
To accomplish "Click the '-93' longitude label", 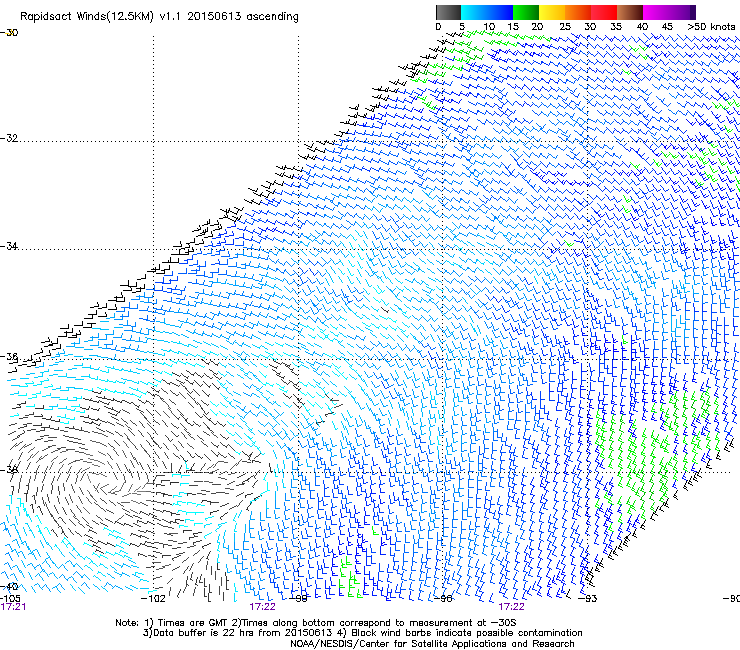I will [587, 598].
